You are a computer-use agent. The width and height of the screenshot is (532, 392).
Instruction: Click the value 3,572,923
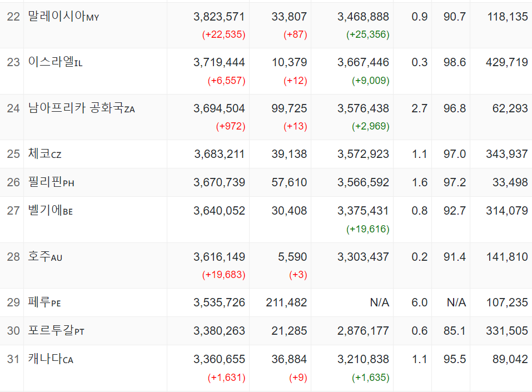(x=363, y=155)
